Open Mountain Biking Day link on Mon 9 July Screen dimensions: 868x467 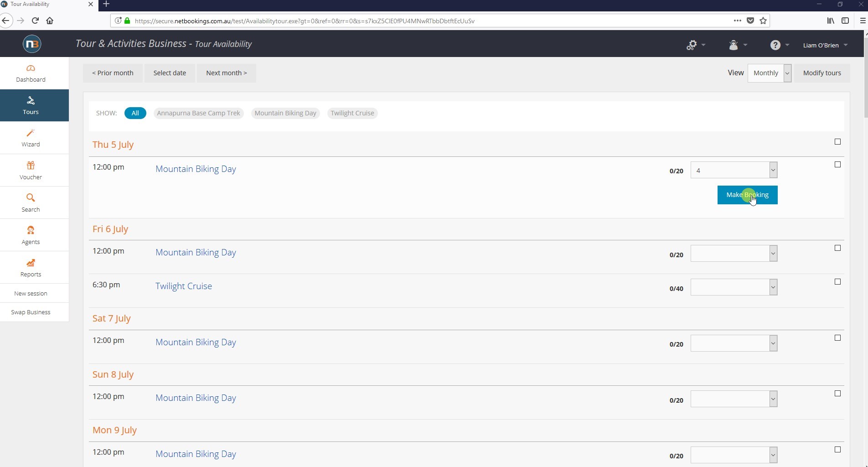click(x=196, y=454)
